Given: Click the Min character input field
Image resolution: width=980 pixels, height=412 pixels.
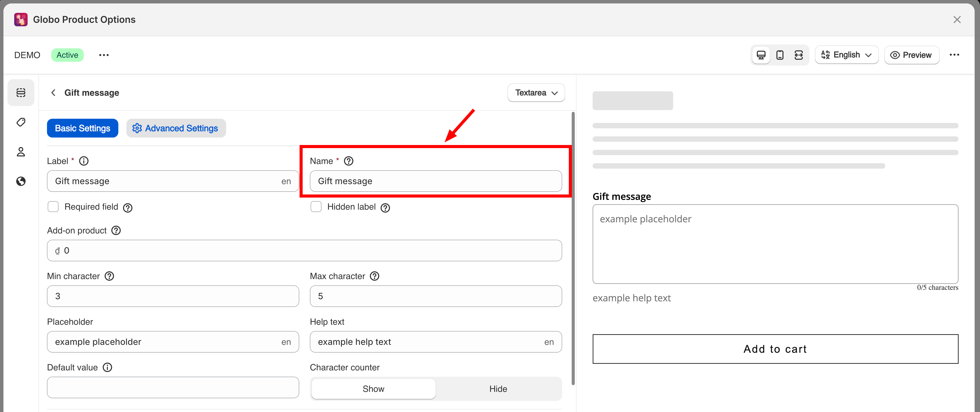Looking at the screenshot, I should point(173,296).
